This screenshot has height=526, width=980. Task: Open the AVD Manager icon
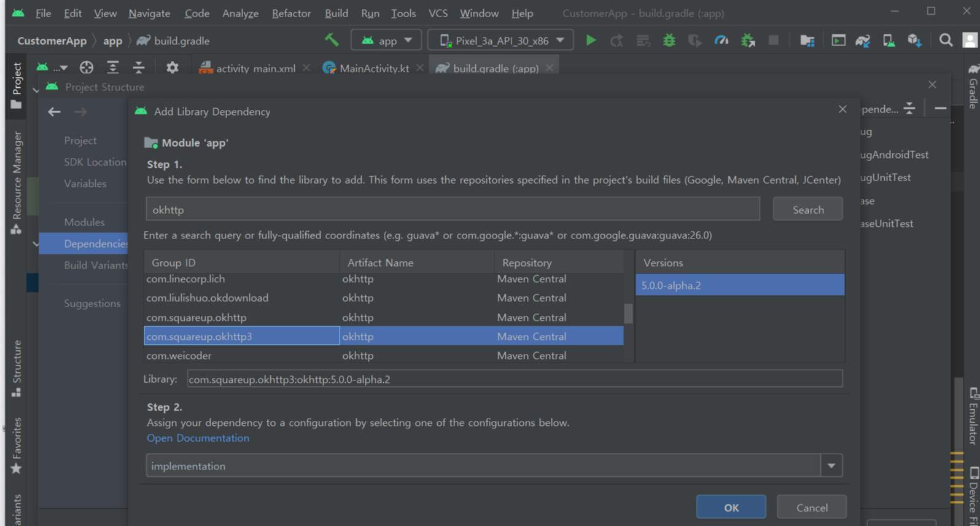(x=889, y=41)
